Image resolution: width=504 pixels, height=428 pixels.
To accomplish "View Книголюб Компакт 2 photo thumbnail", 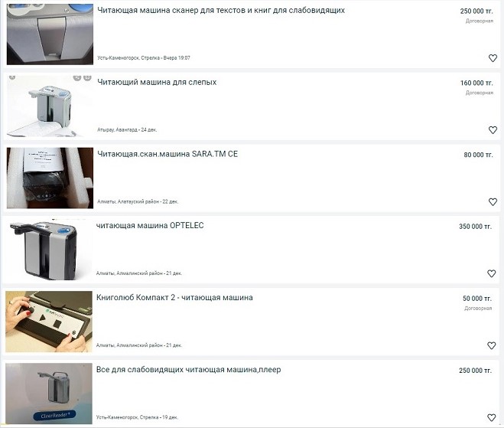I will click(x=48, y=322).
